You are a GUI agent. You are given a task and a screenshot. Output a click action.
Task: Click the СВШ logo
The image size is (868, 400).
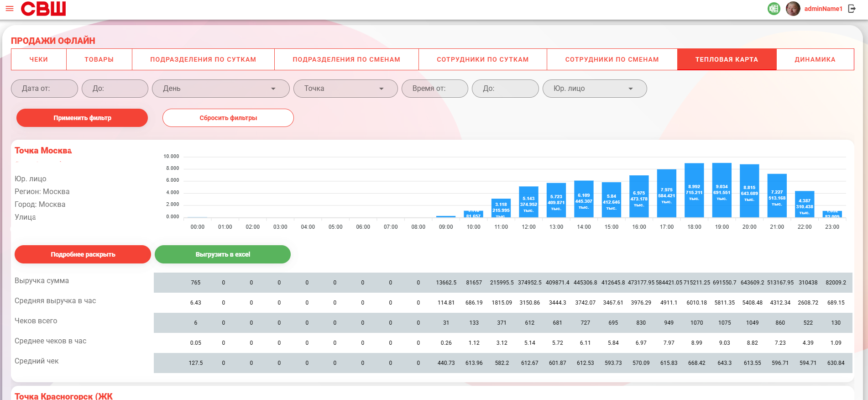click(x=43, y=9)
